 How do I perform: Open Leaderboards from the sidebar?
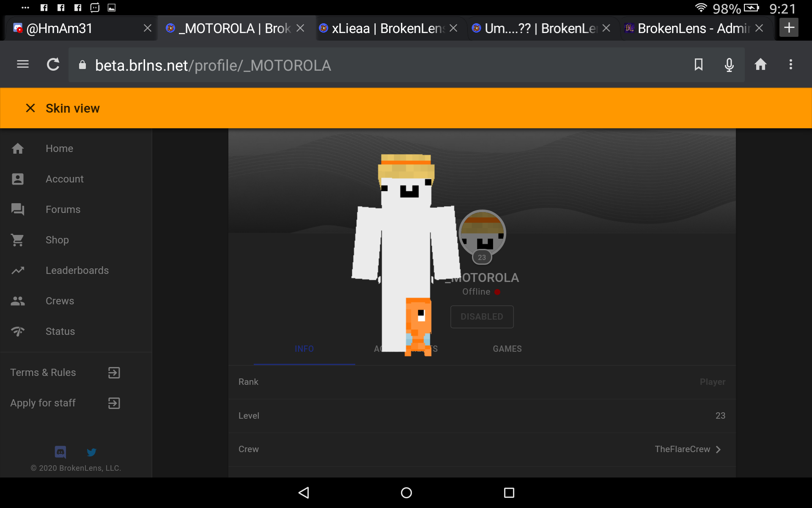tap(77, 271)
